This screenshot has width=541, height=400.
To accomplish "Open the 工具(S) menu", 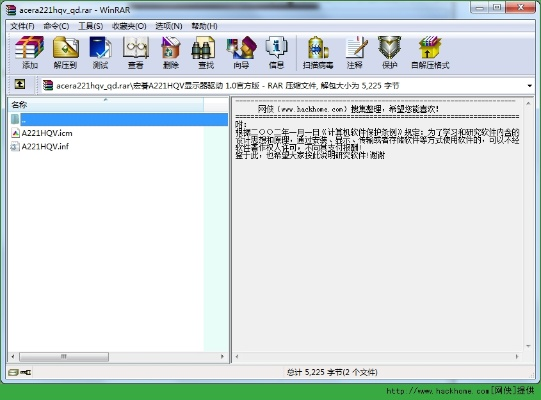I will click(x=90, y=26).
